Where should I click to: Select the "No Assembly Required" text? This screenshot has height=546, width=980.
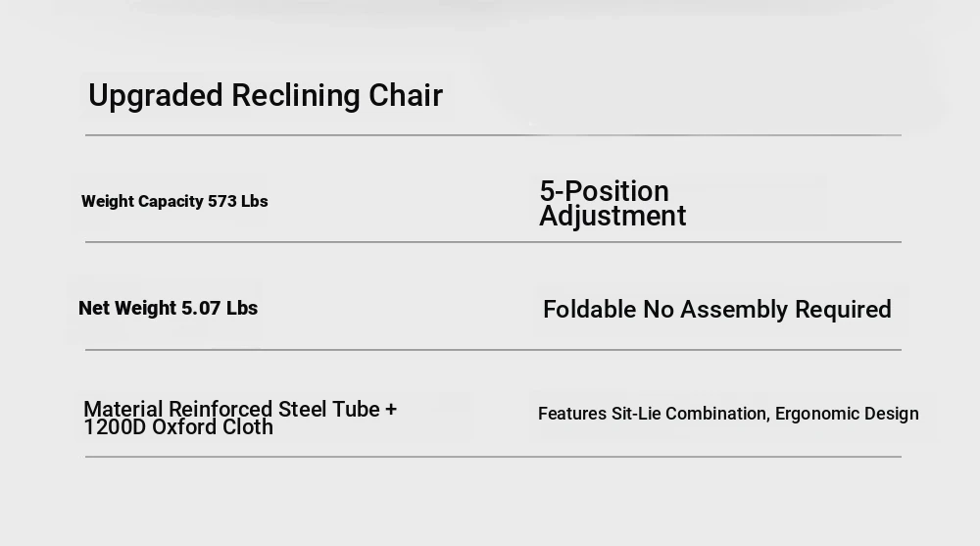[x=767, y=310]
